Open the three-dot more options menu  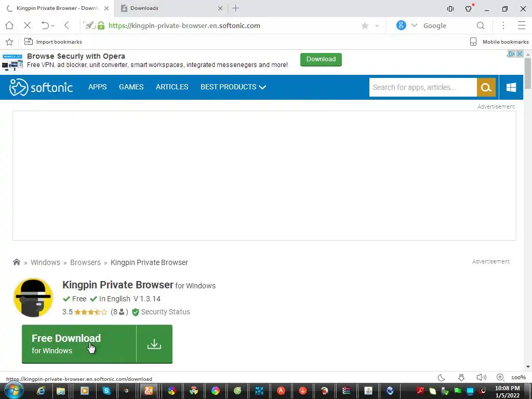click(503, 25)
